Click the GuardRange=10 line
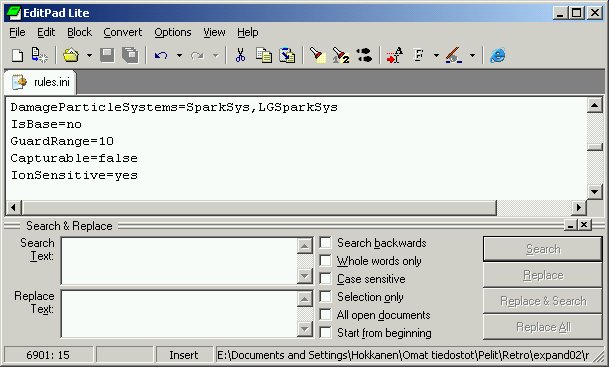 click(x=62, y=141)
